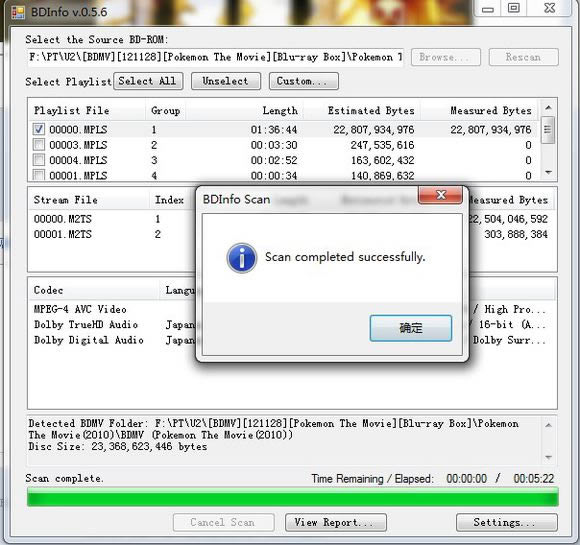This screenshot has height=545, width=580.
Task: Click the playlist list scrollbar thumb
Action: coord(548,130)
